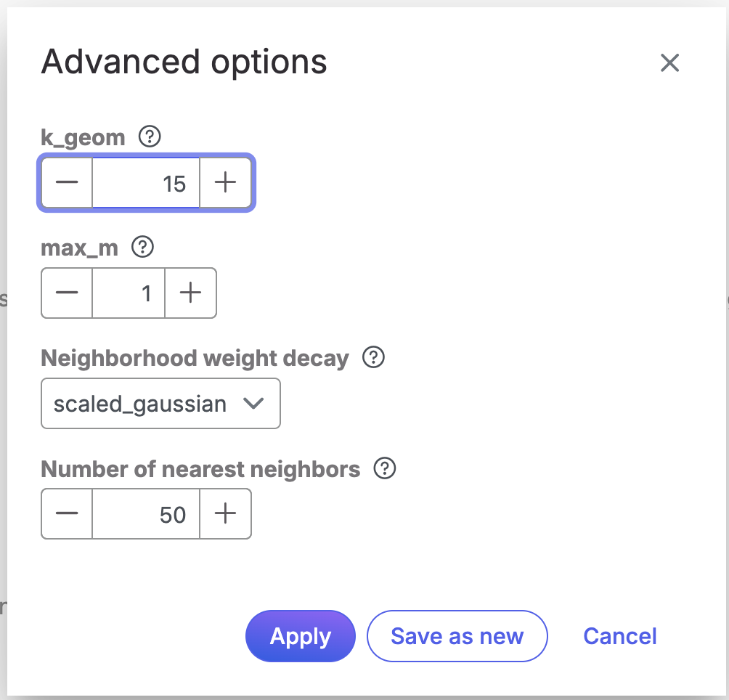Open the scaled_gaussian dropdown
This screenshot has width=729, height=700.
coord(160,404)
